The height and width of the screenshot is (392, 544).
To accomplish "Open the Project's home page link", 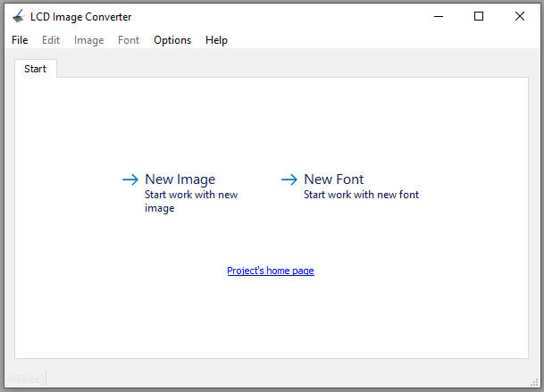I will [271, 271].
